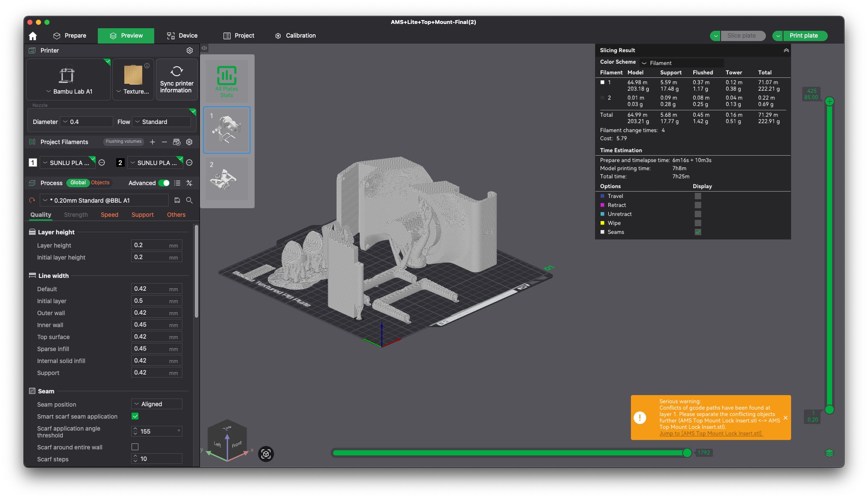Screen dimensions: 868x499
Task: Open Seam position Aligned dropdown
Action: 157,404
